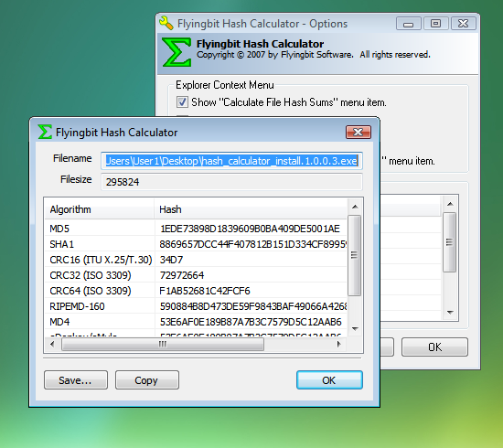503x448 pixels.
Task: Click Save... to export hashes
Action: (x=76, y=380)
